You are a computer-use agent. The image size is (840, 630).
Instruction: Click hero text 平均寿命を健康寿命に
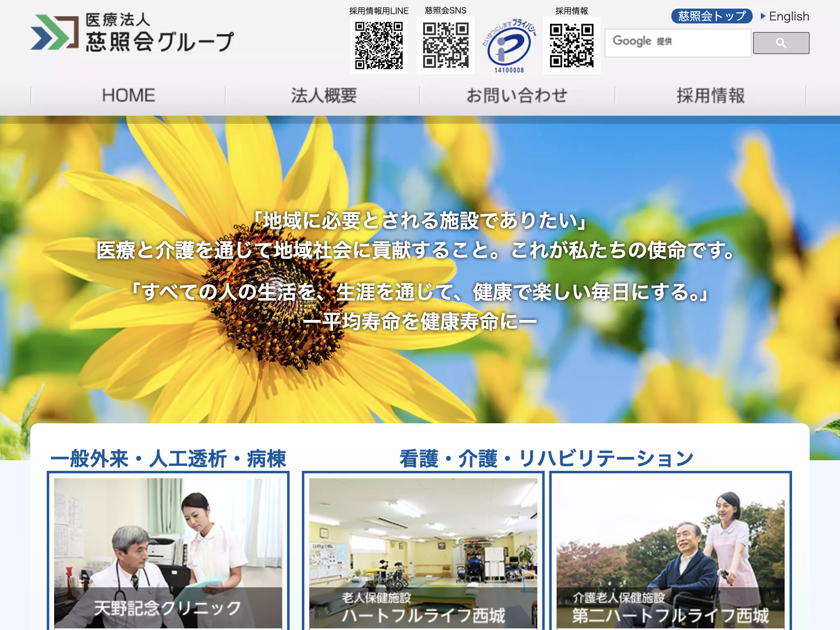[x=420, y=321]
